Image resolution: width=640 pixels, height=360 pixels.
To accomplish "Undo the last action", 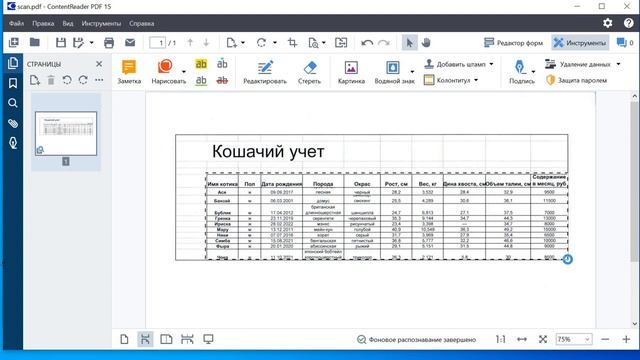I will (x=367, y=42).
